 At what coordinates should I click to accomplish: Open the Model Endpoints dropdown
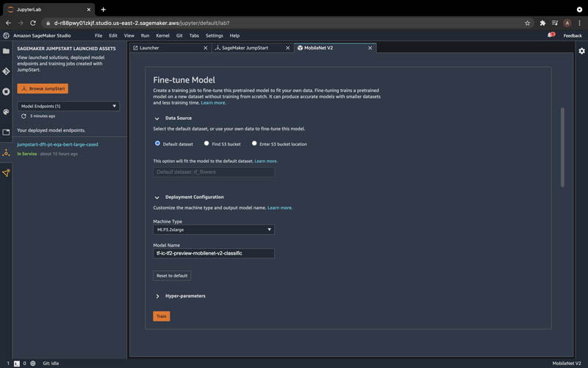[68, 106]
